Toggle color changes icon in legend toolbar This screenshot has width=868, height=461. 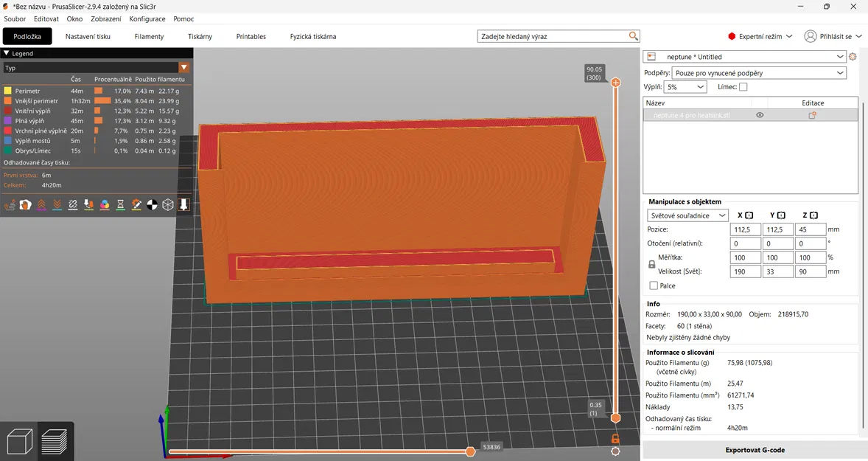(105, 204)
